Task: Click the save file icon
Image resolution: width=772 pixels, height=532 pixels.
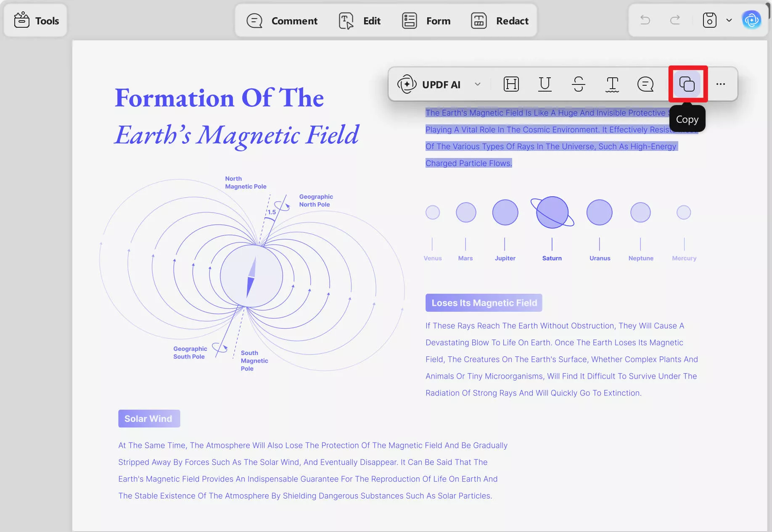Action: [x=709, y=20]
